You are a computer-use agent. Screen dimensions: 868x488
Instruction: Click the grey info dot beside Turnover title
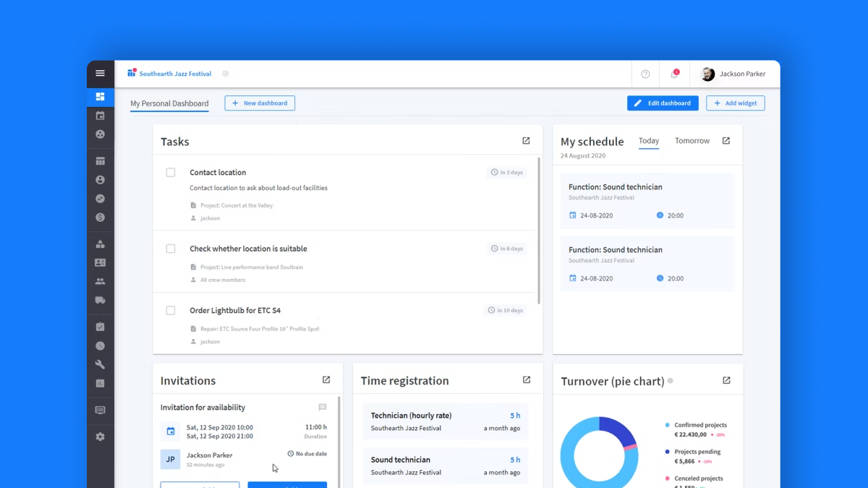point(671,381)
